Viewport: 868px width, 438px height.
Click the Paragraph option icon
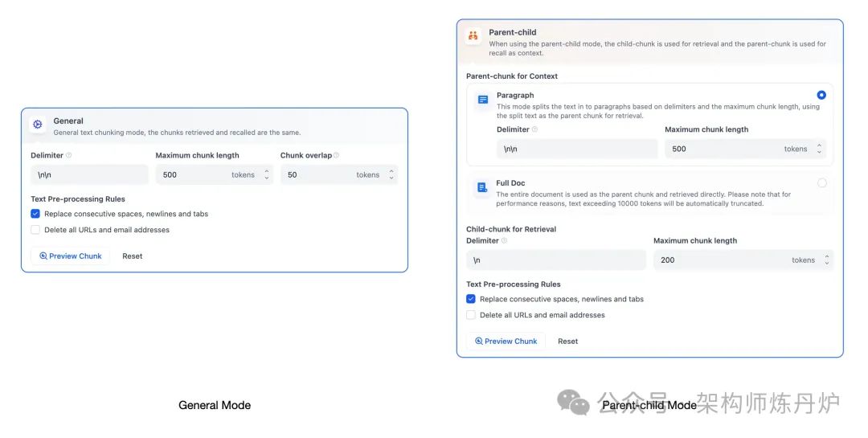click(x=483, y=100)
